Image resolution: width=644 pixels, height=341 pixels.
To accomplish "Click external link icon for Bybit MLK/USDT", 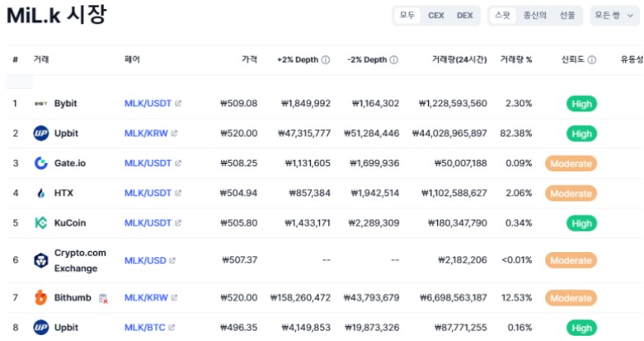I will pos(178,104).
